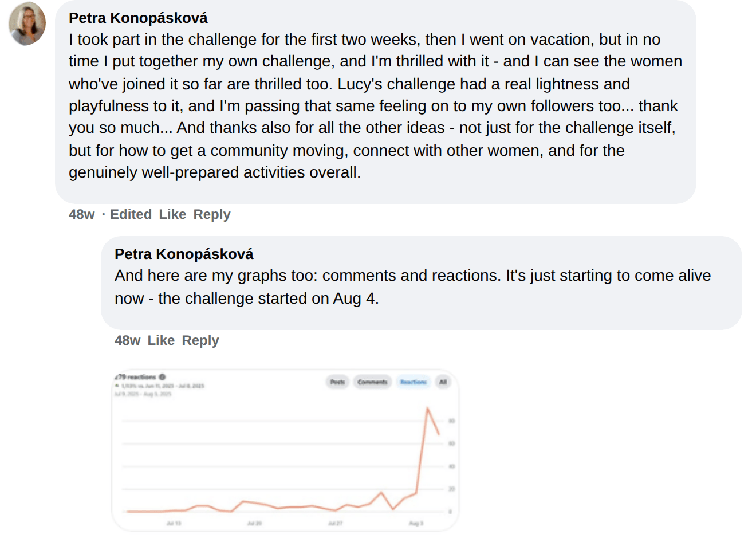Click the Jul 27 date axis label

tap(335, 523)
